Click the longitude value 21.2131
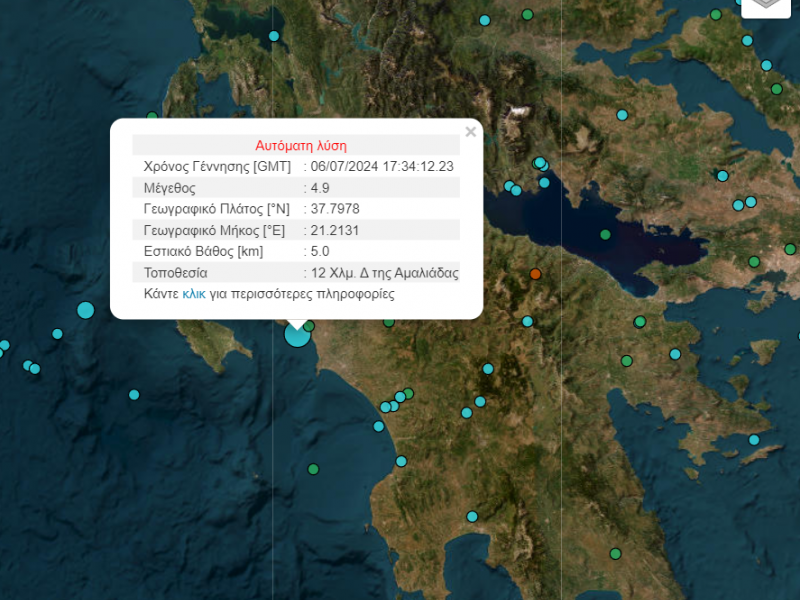The image size is (800, 600). click(x=335, y=230)
